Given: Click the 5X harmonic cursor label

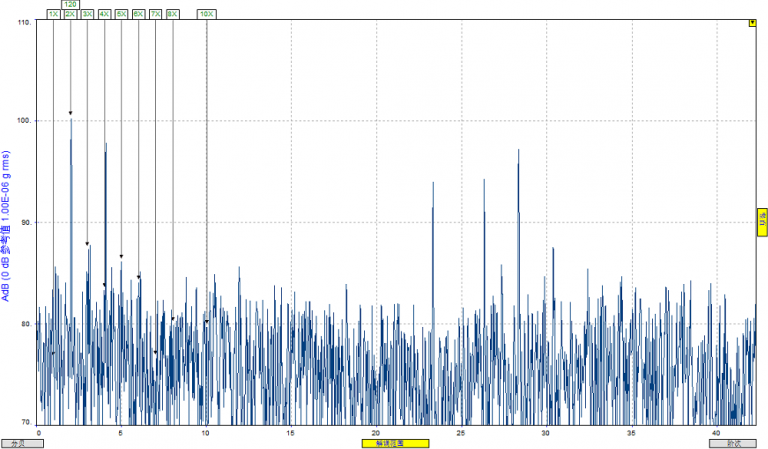Looking at the screenshot, I should (x=121, y=14).
